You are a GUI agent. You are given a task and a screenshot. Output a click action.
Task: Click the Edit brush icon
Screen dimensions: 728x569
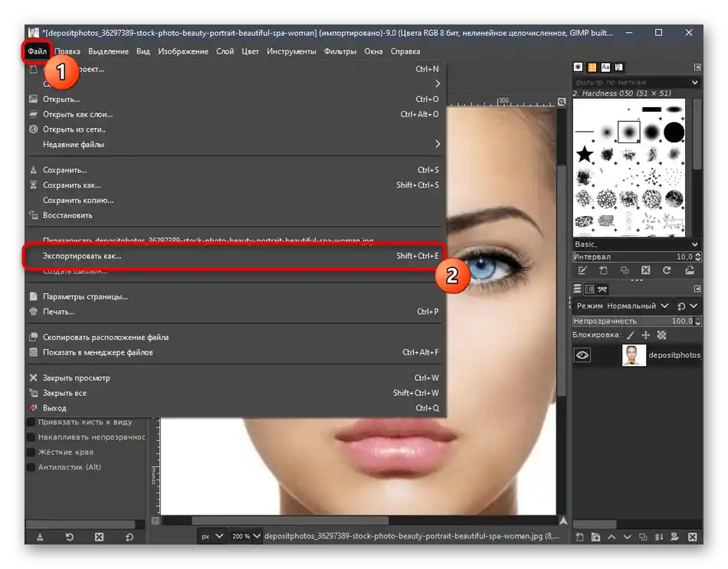click(582, 270)
